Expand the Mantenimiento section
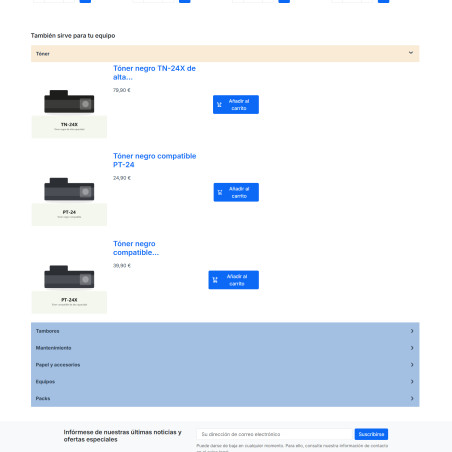Screen dimensions: 452x452 225,348
